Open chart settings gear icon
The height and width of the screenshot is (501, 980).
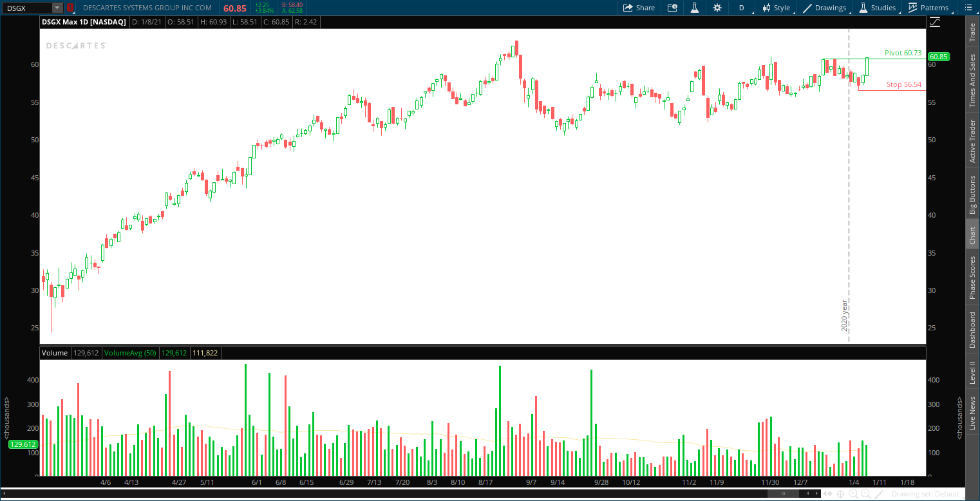tap(717, 8)
